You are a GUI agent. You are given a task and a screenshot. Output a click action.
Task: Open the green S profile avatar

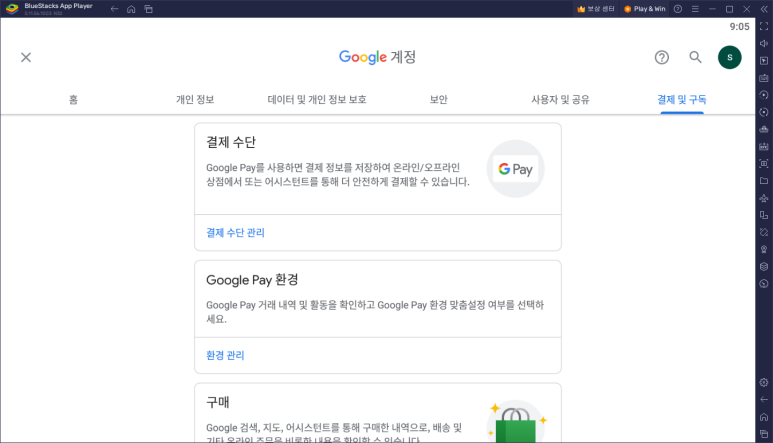coord(730,57)
